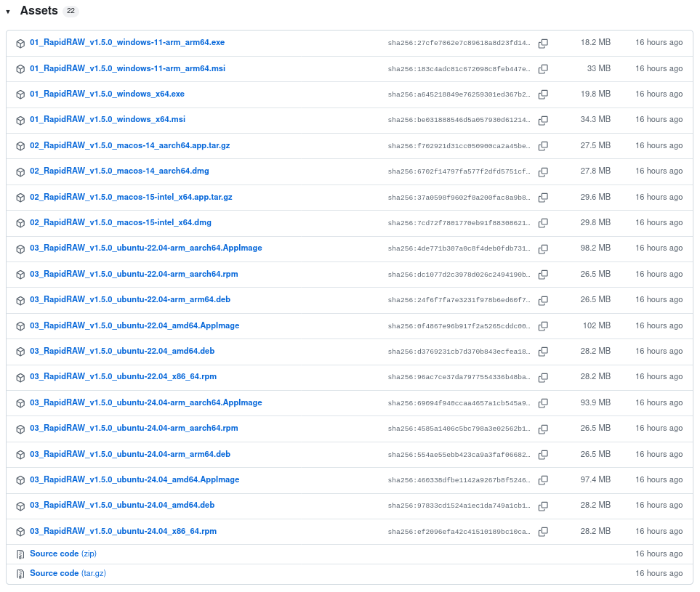Copy SHA256 for ubuntu-24.04-arm_arm64.deb
This screenshot has width=700, height=592.
point(543,455)
